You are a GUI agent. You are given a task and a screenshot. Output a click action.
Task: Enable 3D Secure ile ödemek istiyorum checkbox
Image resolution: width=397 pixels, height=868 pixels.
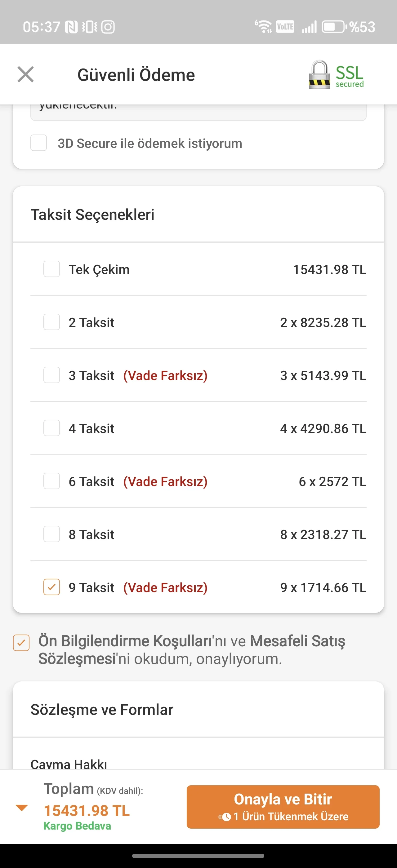tap(39, 143)
